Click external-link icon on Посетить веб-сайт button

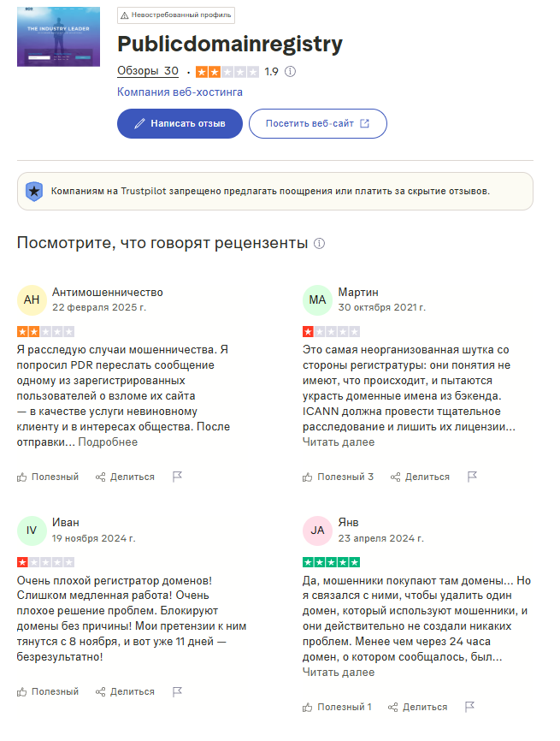tap(363, 122)
